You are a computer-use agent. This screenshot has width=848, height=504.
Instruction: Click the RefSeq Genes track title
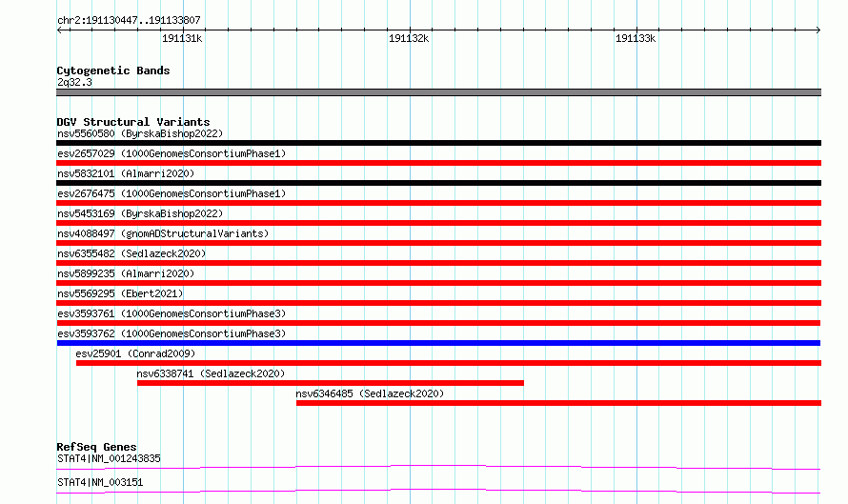click(x=96, y=447)
